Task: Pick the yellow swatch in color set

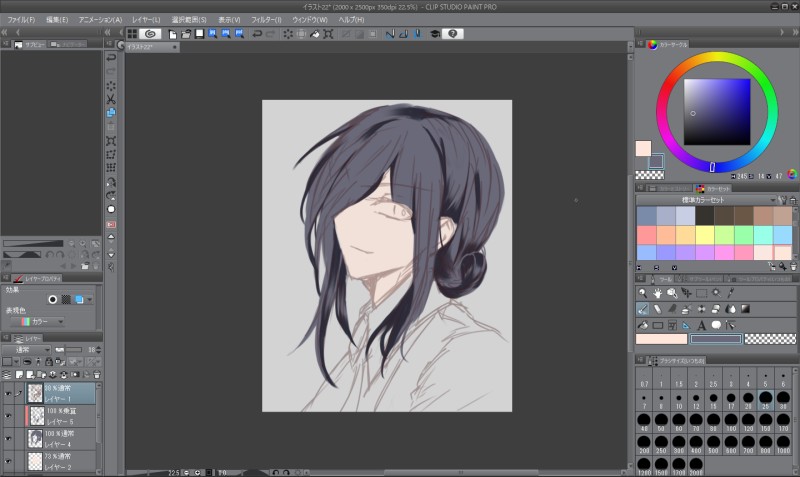Action: click(x=705, y=234)
